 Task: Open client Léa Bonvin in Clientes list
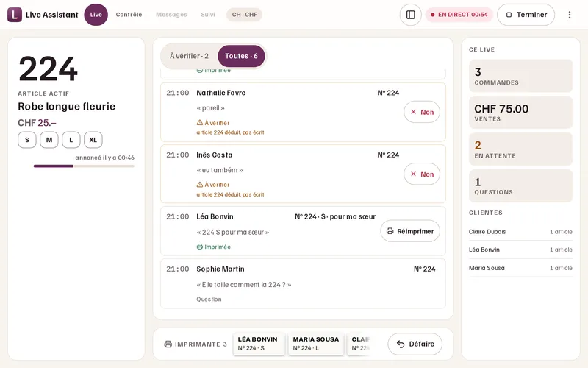coord(520,250)
